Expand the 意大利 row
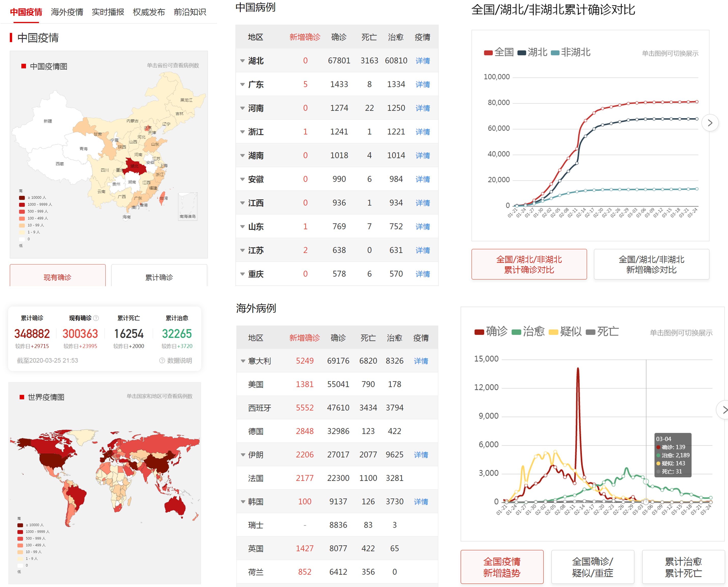 (x=243, y=361)
